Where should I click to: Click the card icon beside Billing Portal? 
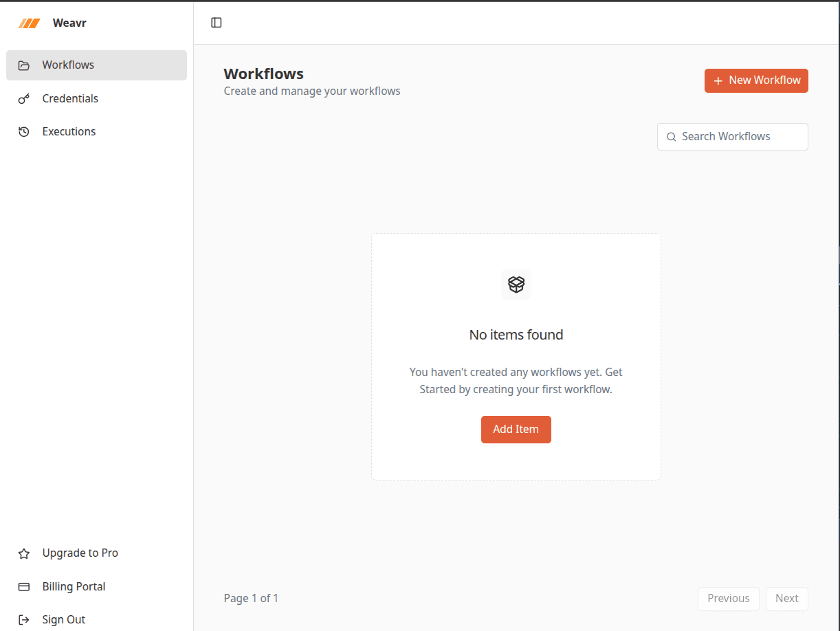click(x=25, y=586)
